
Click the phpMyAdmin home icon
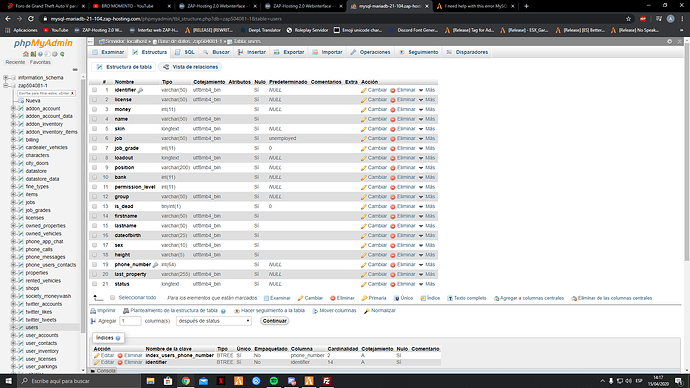pyautogui.click(x=26, y=54)
